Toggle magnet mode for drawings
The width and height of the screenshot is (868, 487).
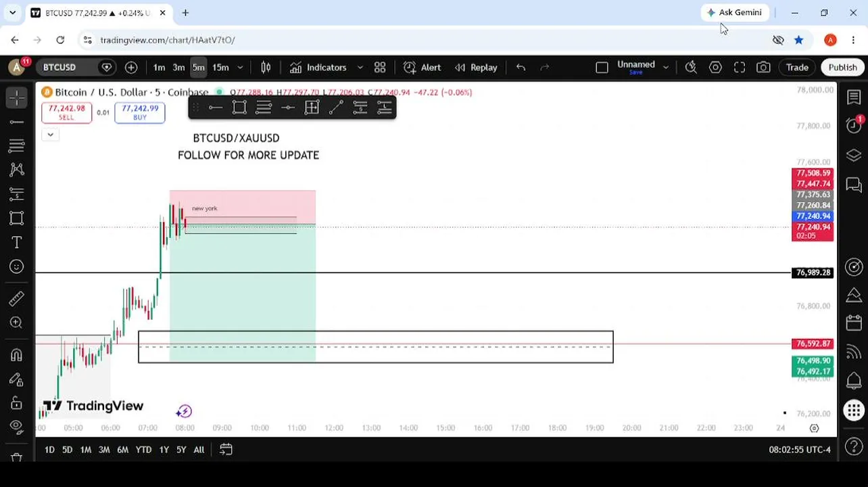coord(17,354)
